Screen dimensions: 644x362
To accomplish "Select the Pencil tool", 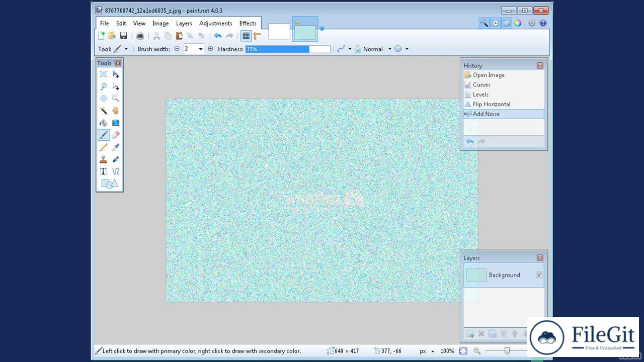I will [103, 147].
